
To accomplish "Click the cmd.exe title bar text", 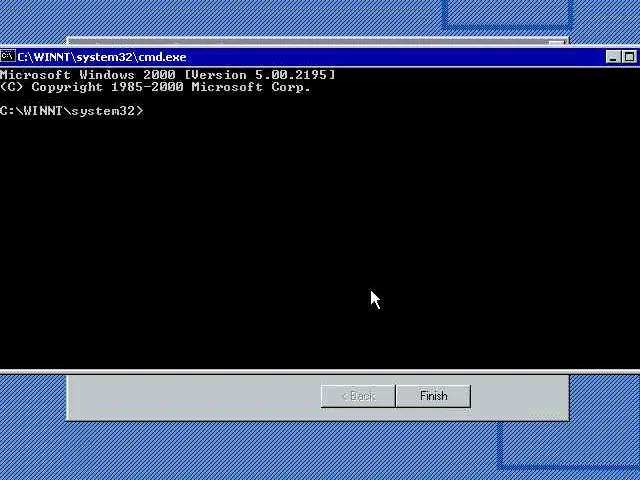I will pos(102,57).
